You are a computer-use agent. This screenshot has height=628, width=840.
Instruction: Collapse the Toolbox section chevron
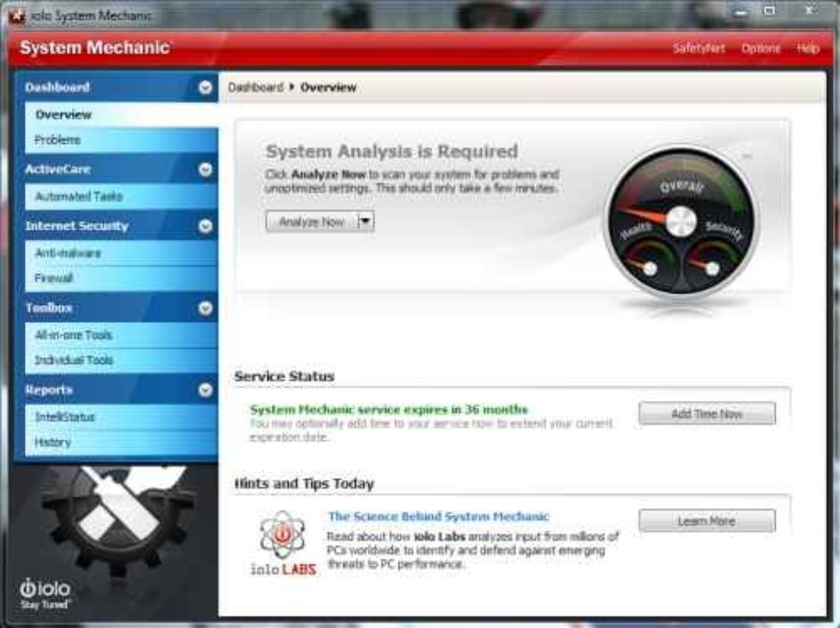pos(205,308)
